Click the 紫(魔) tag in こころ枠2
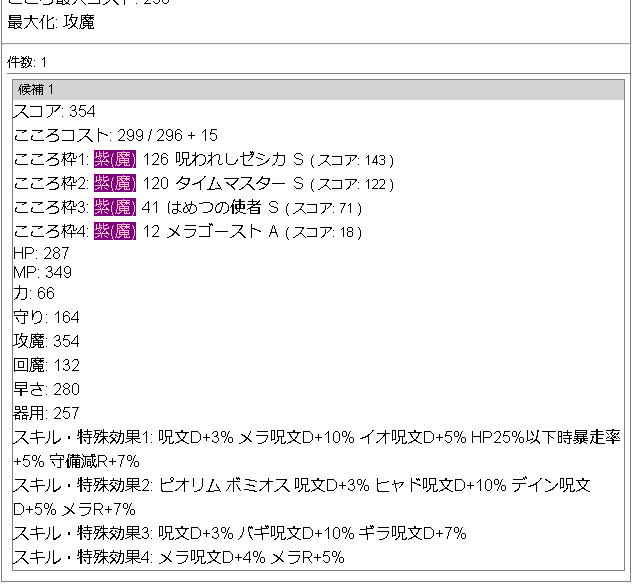643x586 pixels. [x=115, y=183]
